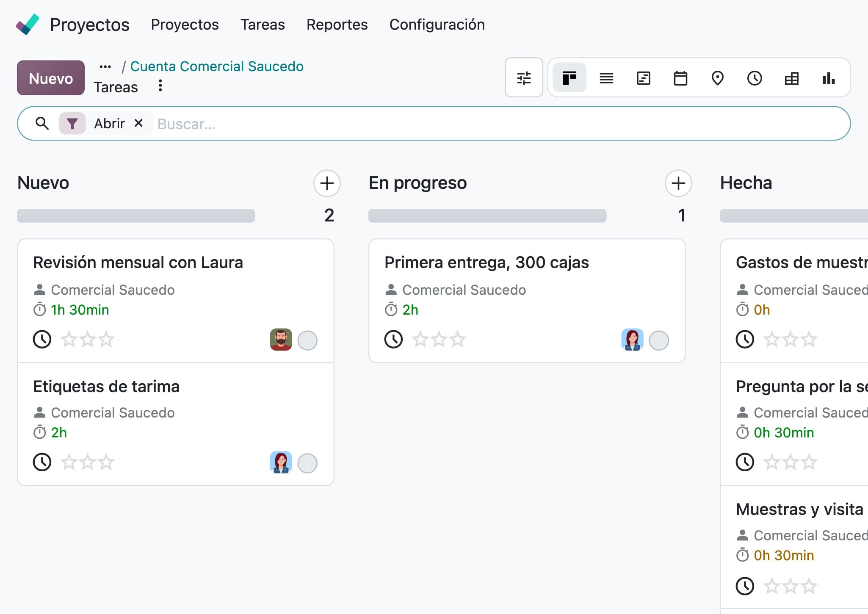Image resolution: width=868 pixels, height=614 pixels.
Task: Open the Proyectos app logo
Action: click(28, 24)
